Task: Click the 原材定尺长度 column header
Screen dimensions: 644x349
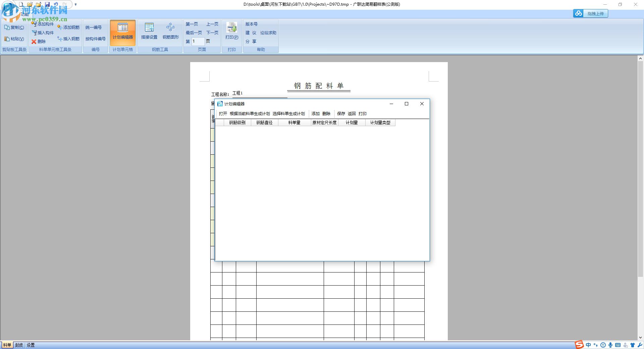Action: (x=325, y=123)
